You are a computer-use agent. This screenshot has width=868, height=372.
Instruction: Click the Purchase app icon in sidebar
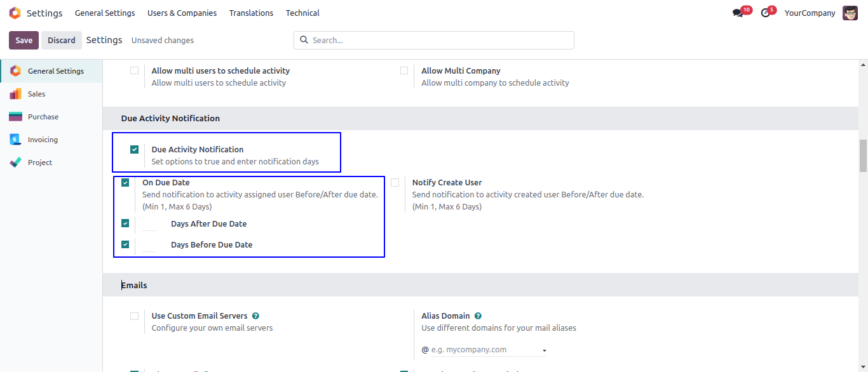15,117
